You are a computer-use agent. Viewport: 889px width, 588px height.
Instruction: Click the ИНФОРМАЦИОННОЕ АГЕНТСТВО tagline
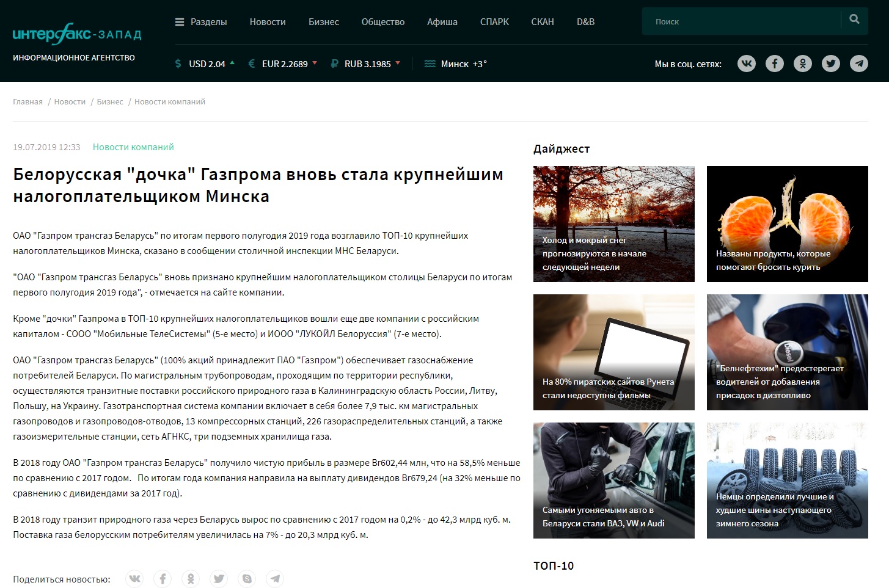74,57
